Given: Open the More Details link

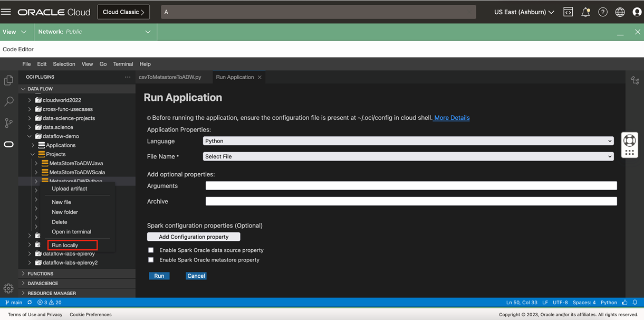Looking at the screenshot, I should (x=451, y=118).
